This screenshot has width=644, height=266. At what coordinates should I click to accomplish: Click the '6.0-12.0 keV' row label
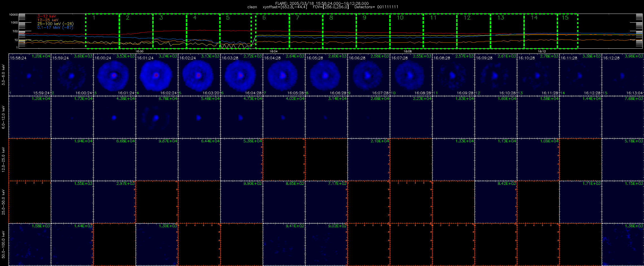(x=3, y=117)
